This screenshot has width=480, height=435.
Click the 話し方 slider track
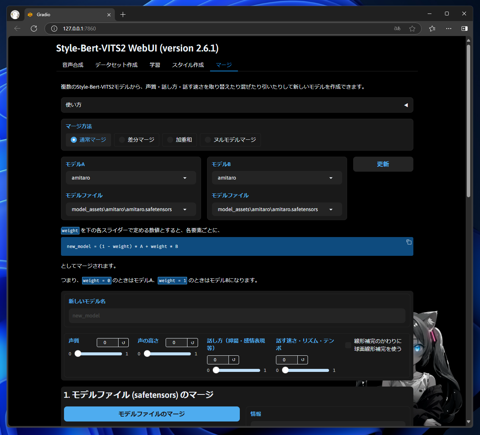[237, 370]
